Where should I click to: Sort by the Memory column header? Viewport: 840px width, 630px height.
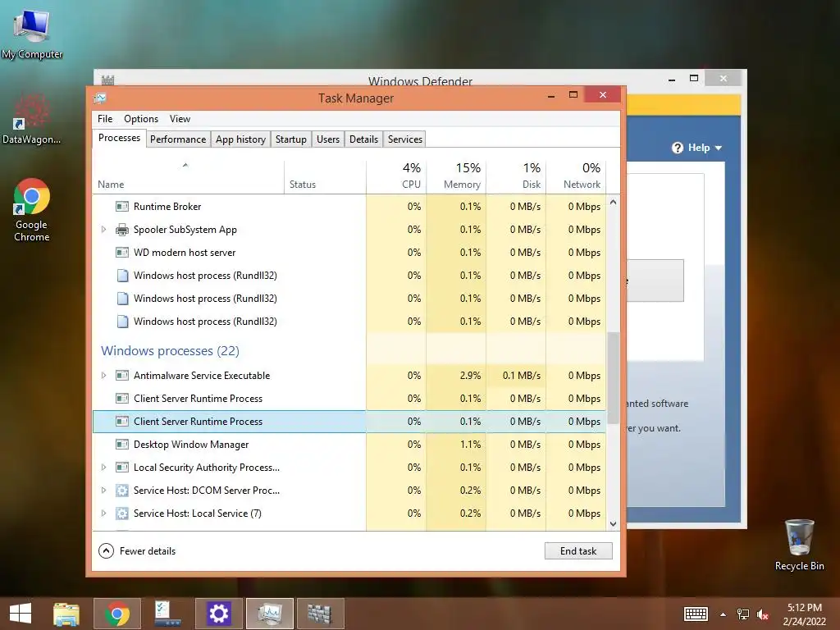click(x=456, y=177)
